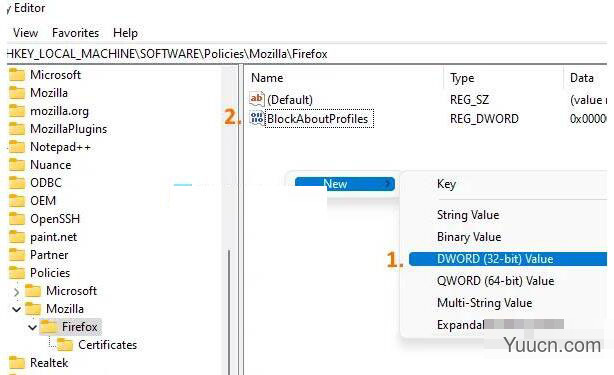
Task: Select the OEM key label
Action: point(43,201)
